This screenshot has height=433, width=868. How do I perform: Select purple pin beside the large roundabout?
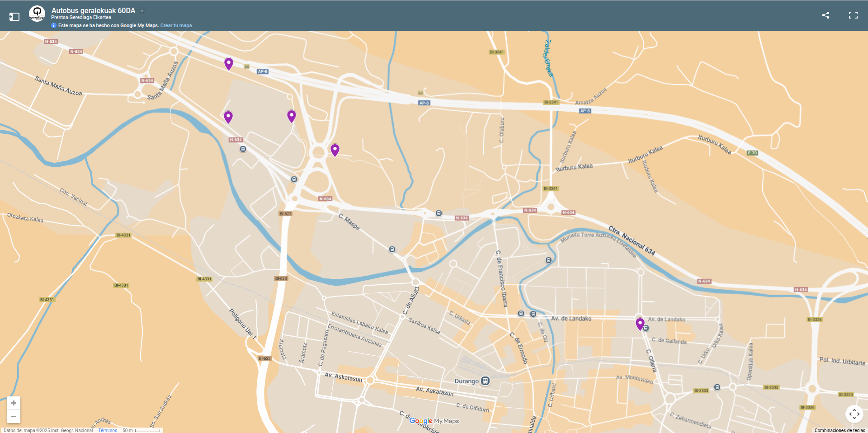tap(335, 150)
